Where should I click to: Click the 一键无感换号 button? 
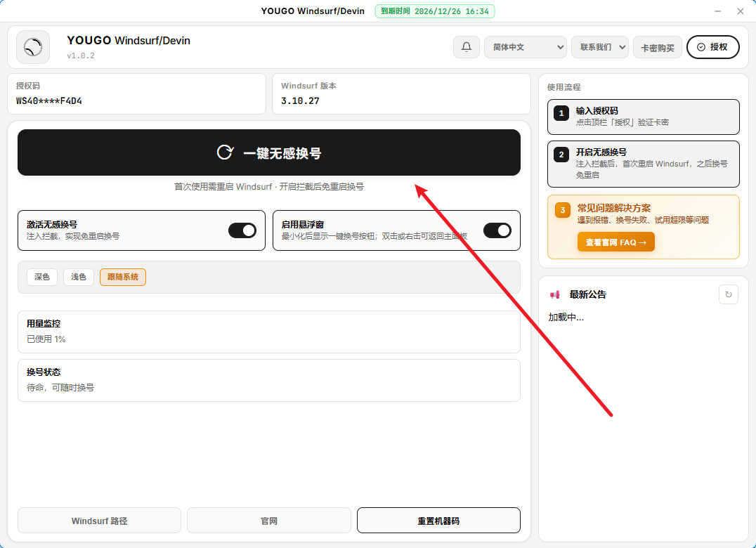pyautogui.click(x=269, y=152)
